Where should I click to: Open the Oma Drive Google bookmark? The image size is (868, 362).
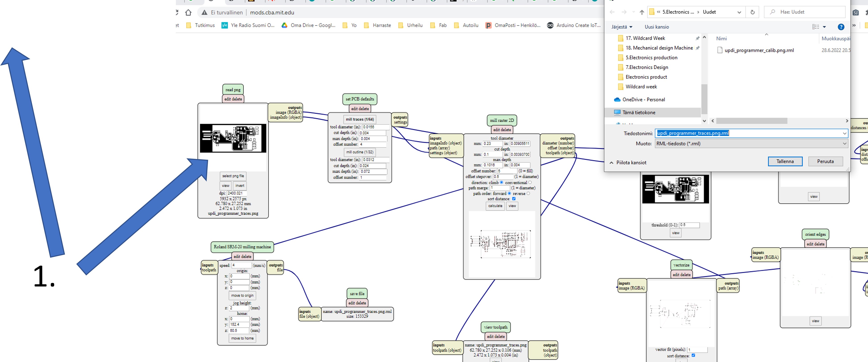click(309, 25)
